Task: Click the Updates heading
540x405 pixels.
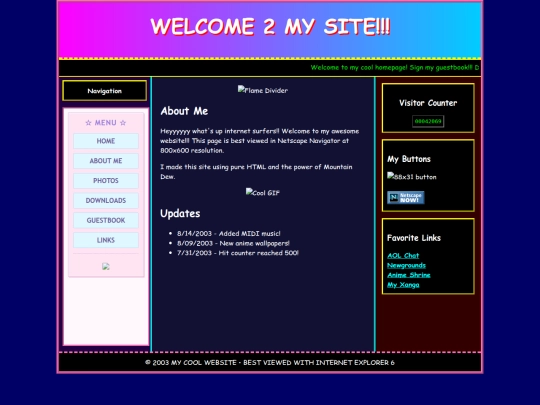Action: [180, 214]
